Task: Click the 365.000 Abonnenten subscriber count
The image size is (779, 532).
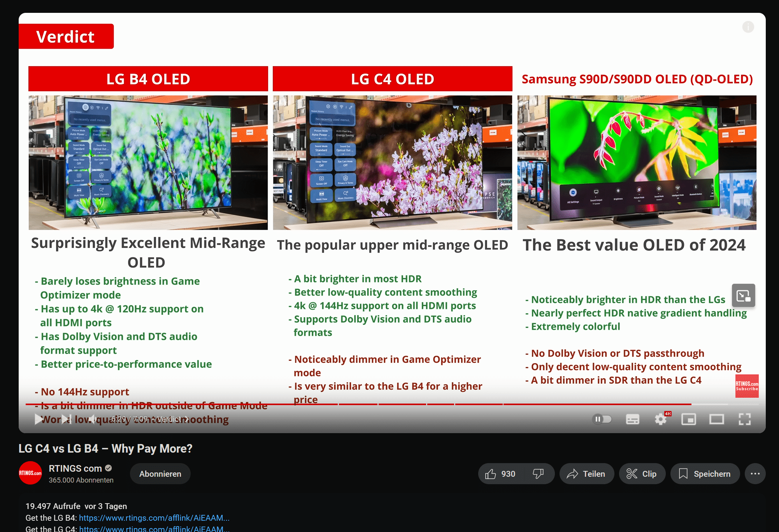Action: [81, 480]
